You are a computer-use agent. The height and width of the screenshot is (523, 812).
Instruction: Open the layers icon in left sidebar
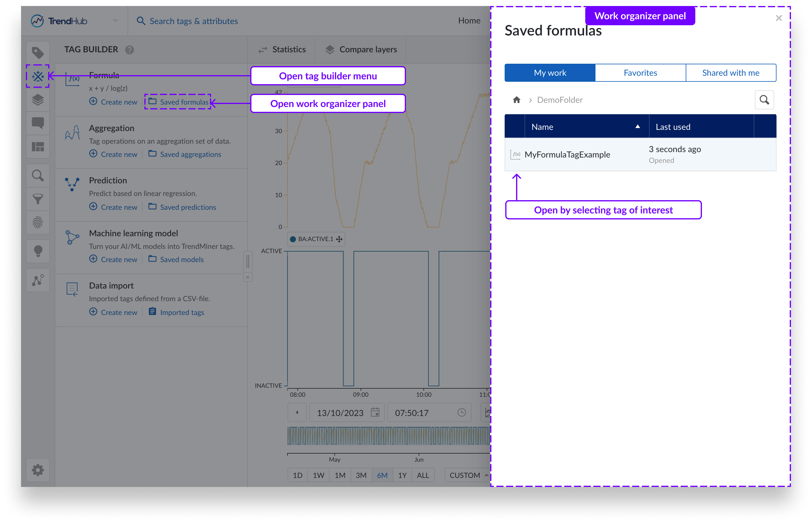tap(38, 100)
